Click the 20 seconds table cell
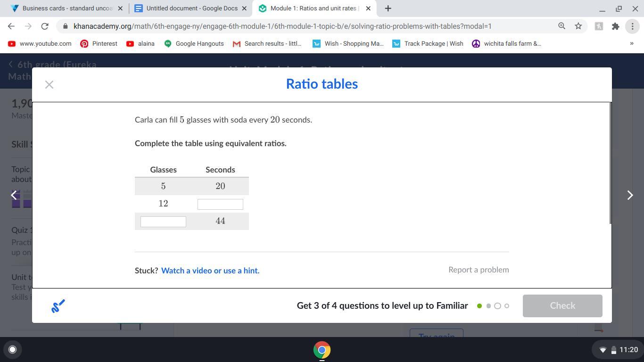Screen dimensions: 644x362 pos(220,186)
